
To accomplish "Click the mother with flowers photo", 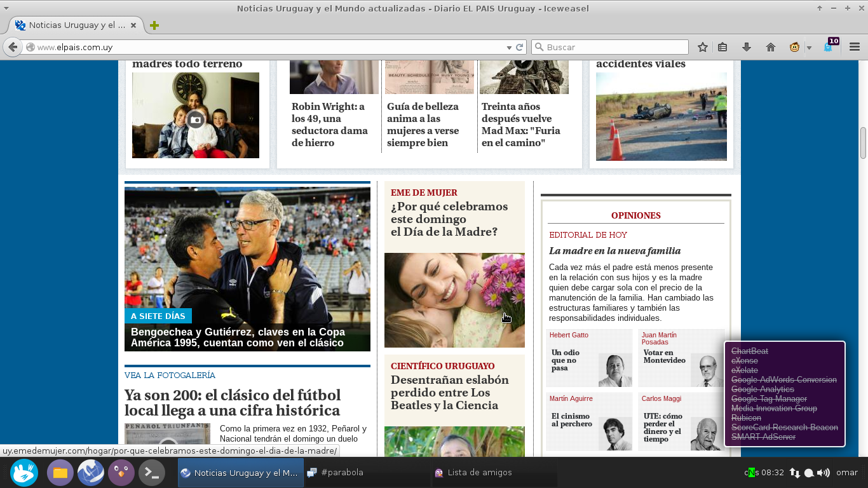I will 454,300.
